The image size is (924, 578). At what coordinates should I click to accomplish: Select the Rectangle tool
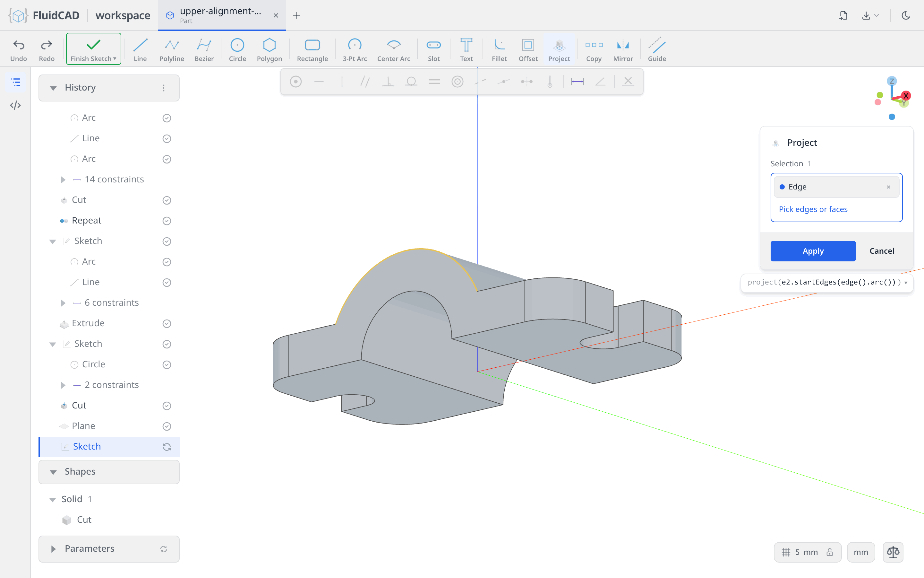312,50
